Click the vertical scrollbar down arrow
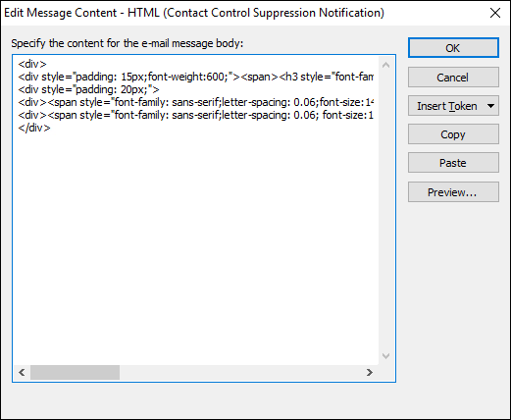Screen dimensions: 511x420 [385, 356]
